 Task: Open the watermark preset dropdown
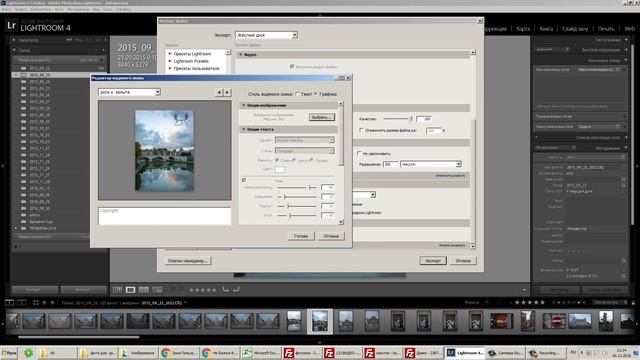click(129, 92)
